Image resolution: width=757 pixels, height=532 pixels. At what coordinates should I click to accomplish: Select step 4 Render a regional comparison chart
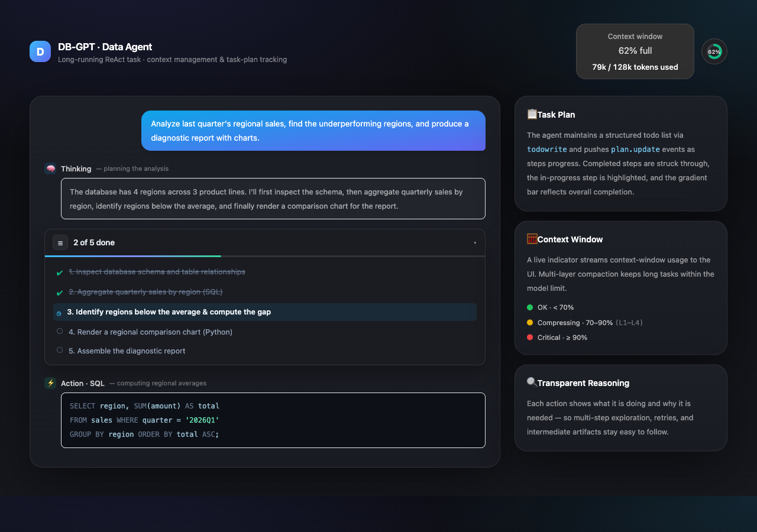tap(265, 332)
